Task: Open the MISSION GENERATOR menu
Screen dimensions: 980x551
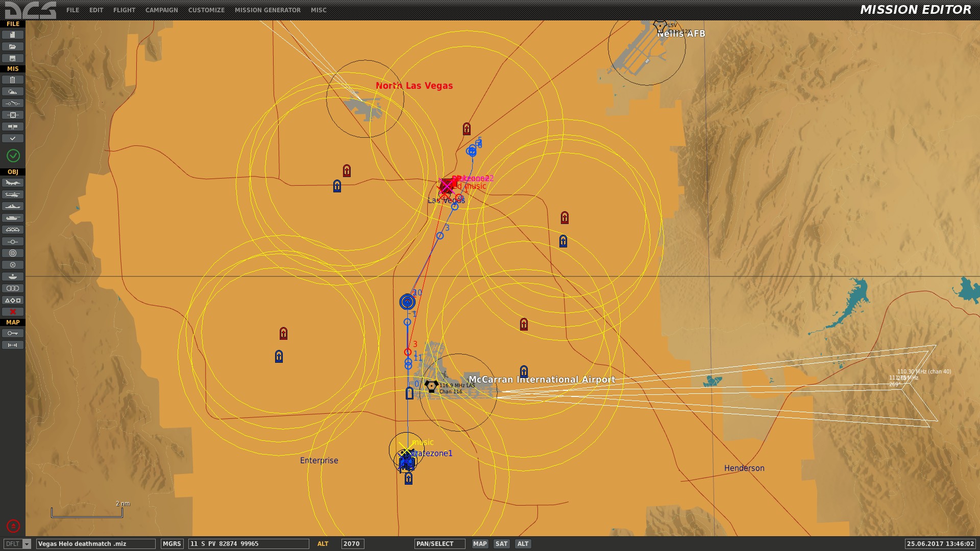Action: point(267,10)
